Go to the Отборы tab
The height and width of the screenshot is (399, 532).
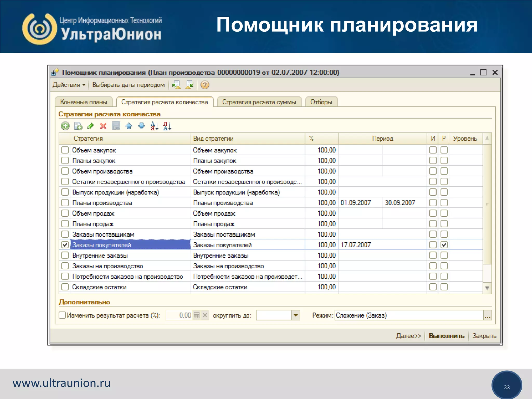pos(321,102)
